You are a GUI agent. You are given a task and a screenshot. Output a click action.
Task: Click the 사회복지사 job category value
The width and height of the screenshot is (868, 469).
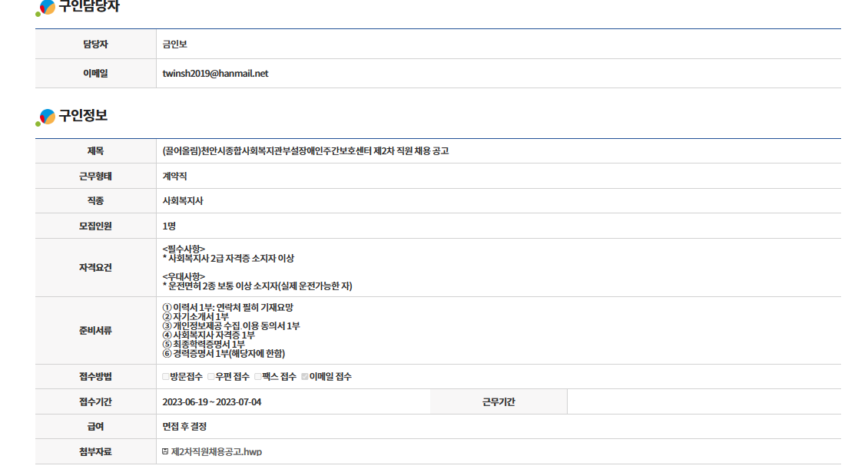(182, 201)
